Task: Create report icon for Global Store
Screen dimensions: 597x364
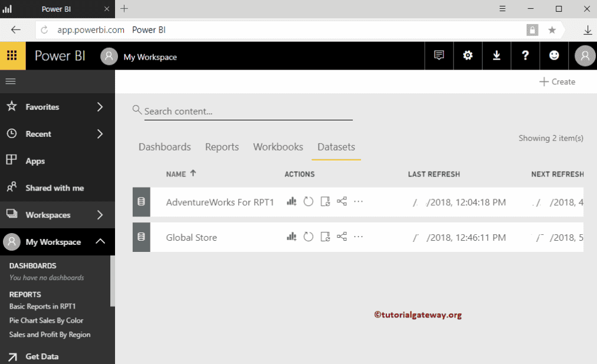Action: [x=291, y=237]
